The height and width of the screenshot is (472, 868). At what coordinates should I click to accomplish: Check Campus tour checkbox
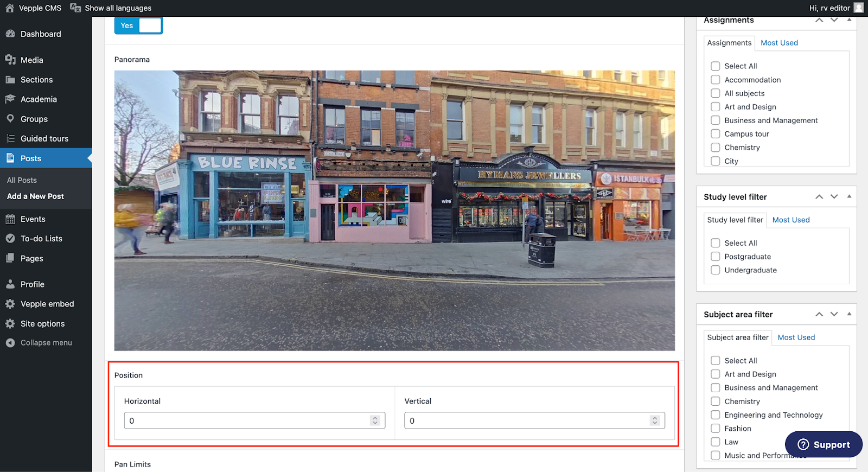click(716, 134)
